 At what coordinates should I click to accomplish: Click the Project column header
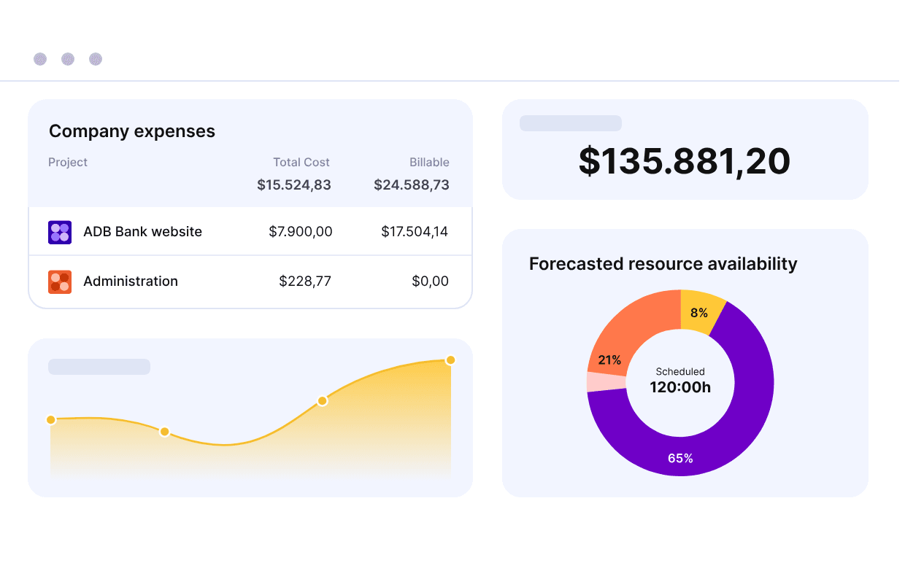68,162
